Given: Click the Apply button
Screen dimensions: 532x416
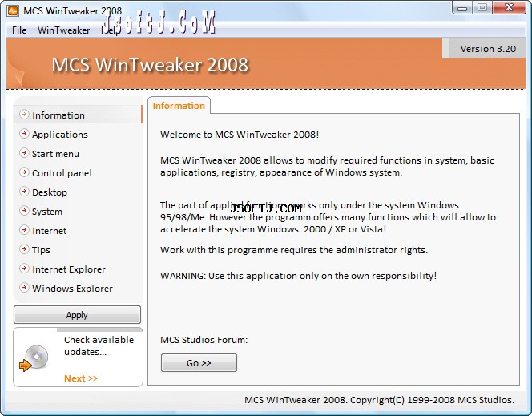Looking at the screenshot, I should 77,315.
